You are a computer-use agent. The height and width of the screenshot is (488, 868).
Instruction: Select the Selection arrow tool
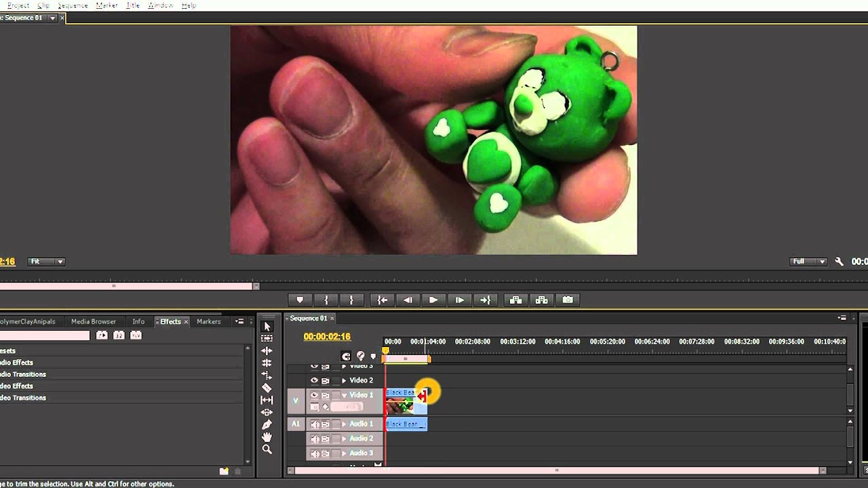267,327
